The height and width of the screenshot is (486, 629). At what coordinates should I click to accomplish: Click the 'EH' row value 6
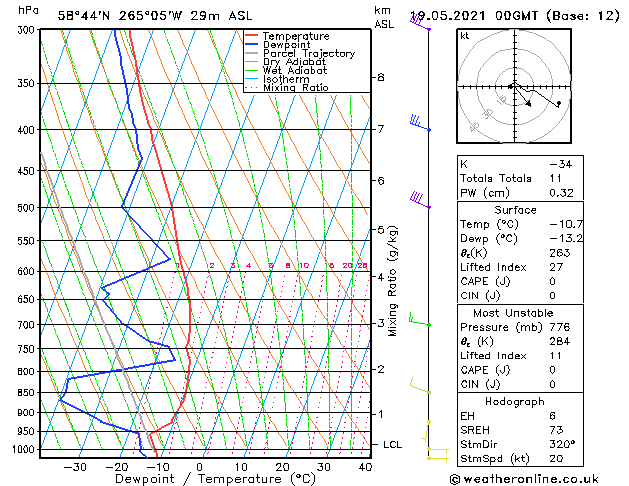point(553,416)
